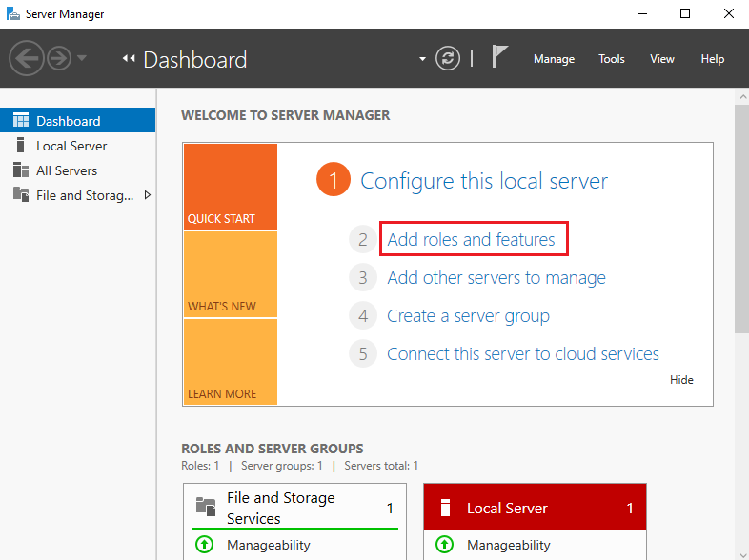The image size is (749, 560).
Task: Open the Tools menu
Action: (x=611, y=59)
